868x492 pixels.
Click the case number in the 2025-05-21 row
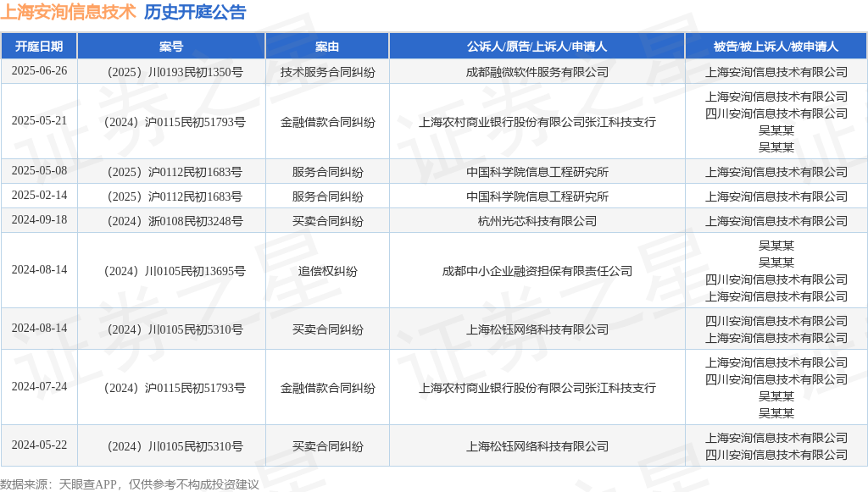pos(175,122)
